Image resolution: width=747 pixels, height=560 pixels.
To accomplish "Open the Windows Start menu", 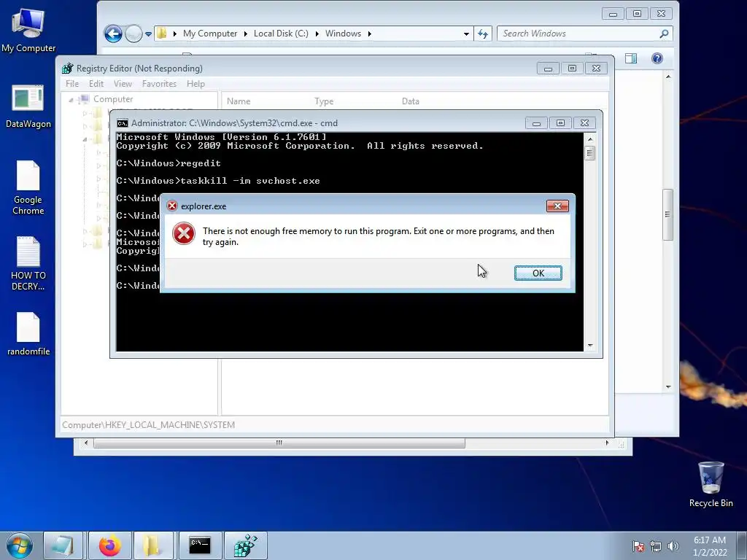I will coord(20,545).
